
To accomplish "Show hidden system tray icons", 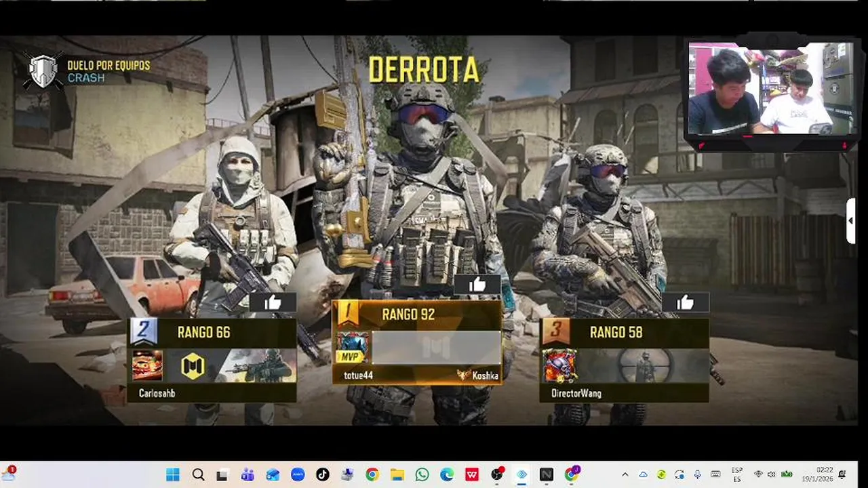I will [x=625, y=474].
